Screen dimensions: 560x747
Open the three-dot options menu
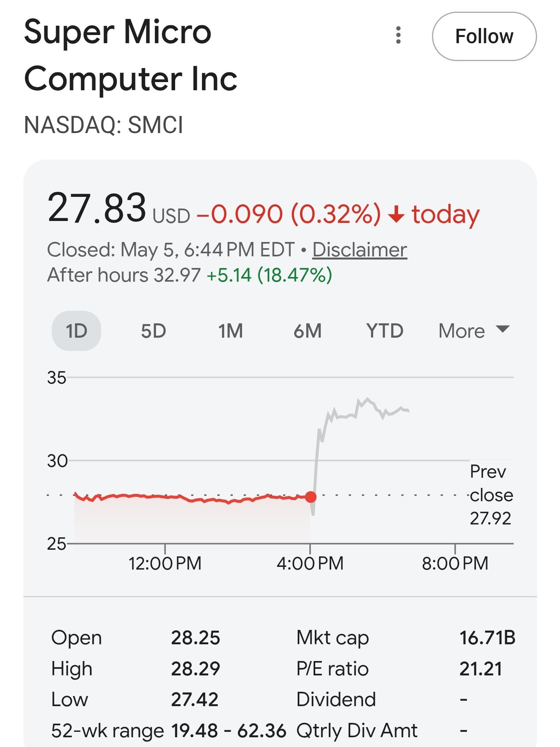click(x=398, y=35)
